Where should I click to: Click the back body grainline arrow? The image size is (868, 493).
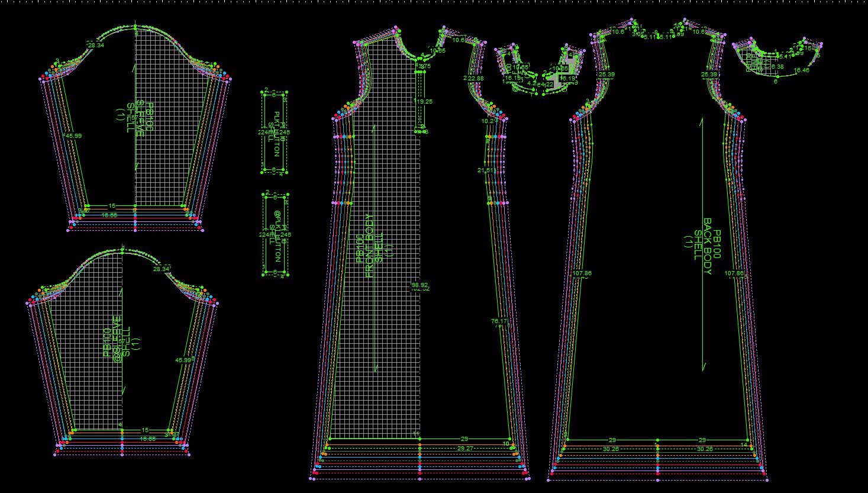click(702, 244)
